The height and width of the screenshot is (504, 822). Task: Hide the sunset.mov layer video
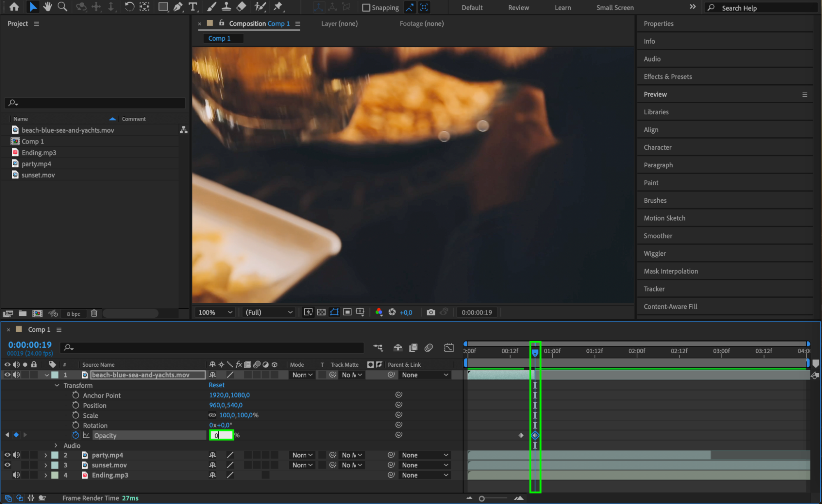7,465
